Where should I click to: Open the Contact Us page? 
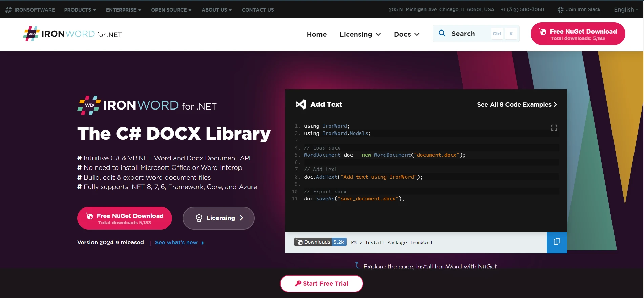257,10
